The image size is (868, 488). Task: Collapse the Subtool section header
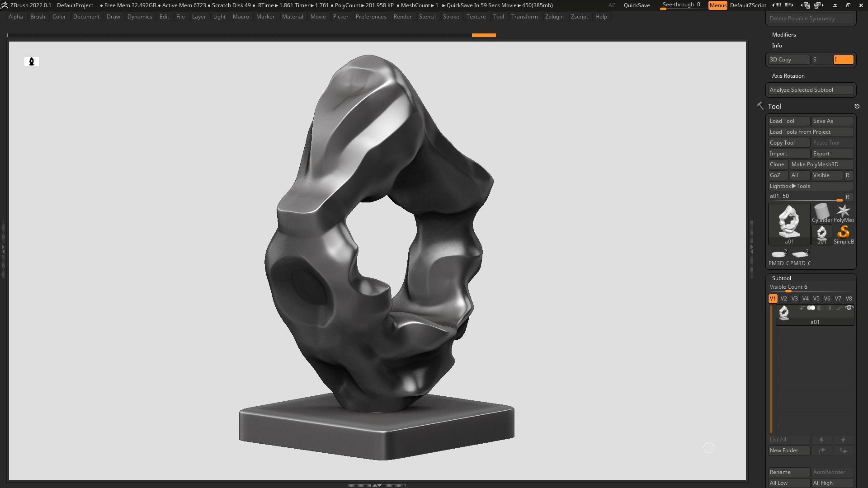[x=781, y=278]
